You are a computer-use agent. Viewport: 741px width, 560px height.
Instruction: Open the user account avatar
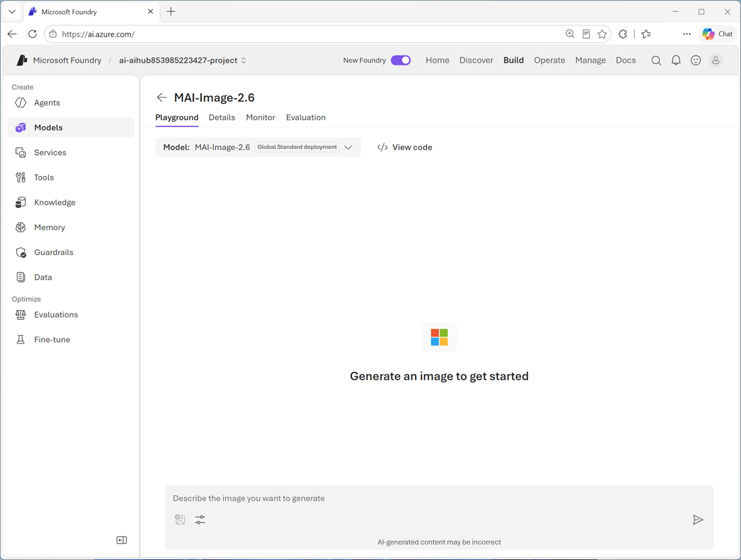pos(716,61)
